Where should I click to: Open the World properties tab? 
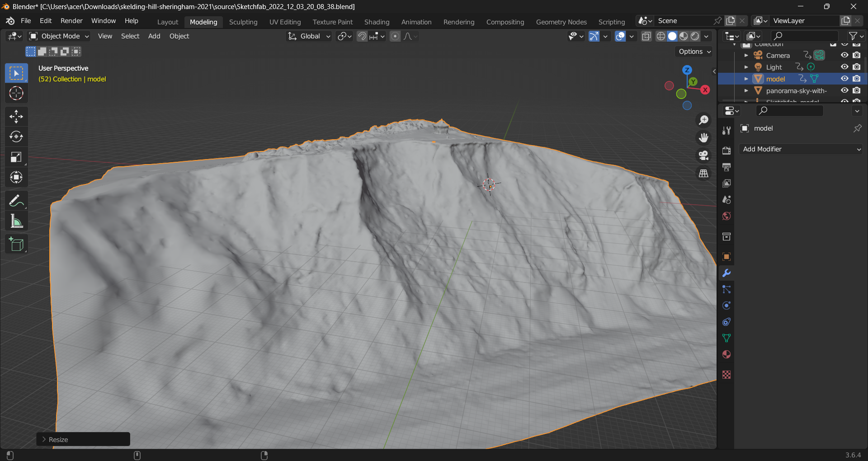click(726, 216)
